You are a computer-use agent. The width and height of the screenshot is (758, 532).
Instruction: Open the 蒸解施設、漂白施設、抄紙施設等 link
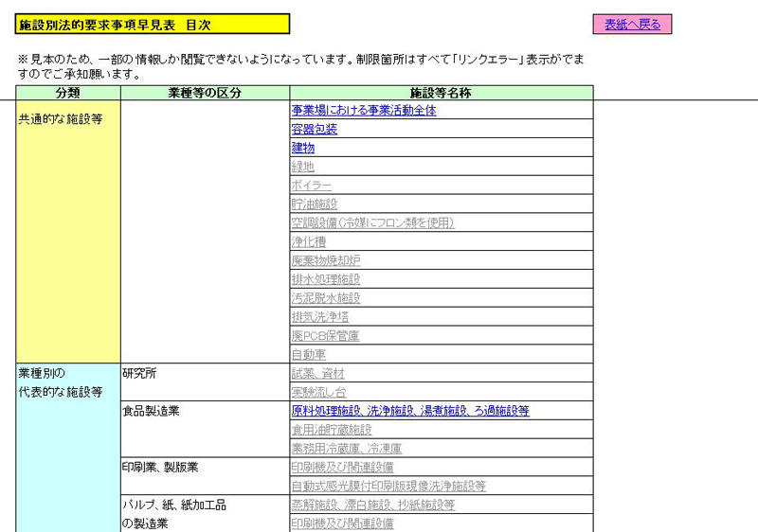(x=373, y=505)
